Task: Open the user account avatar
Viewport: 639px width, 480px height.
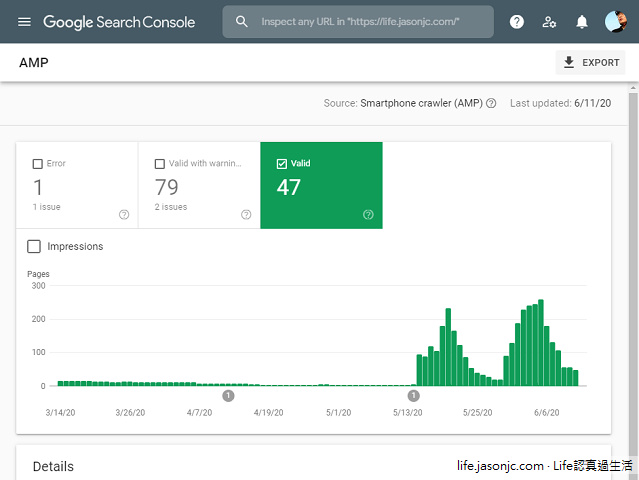Action: click(x=616, y=22)
